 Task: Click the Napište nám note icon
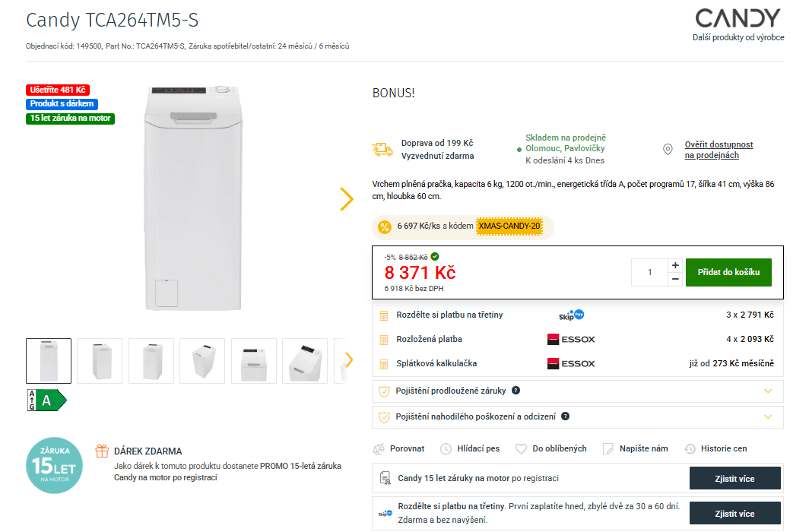point(608,449)
